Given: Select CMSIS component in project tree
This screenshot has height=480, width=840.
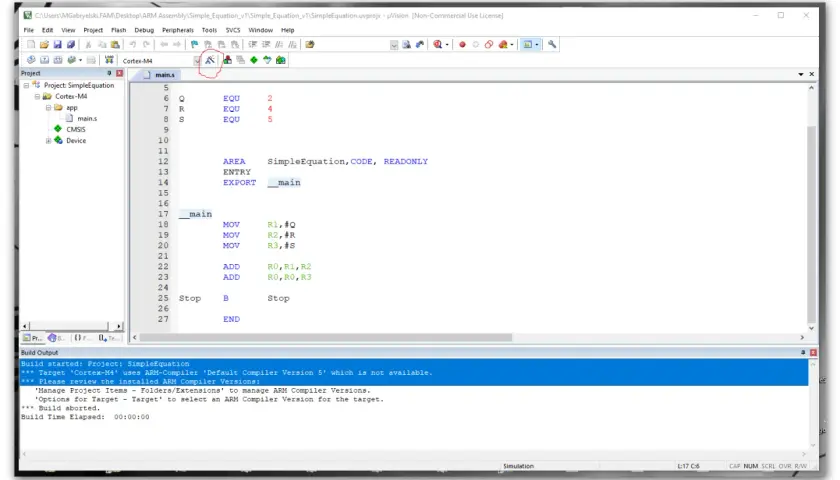Looking at the screenshot, I should [x=76, y=130].
